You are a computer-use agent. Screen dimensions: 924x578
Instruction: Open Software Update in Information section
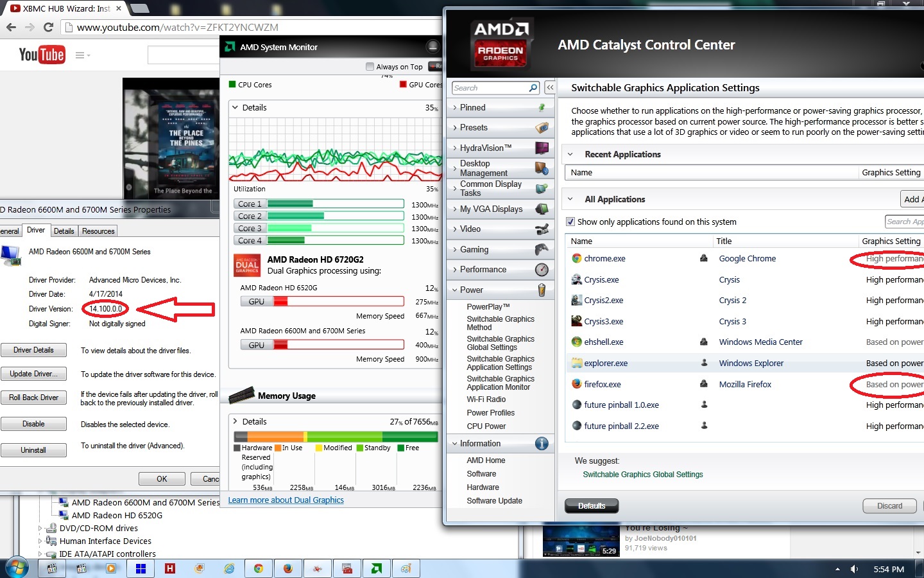click(494, 501)
